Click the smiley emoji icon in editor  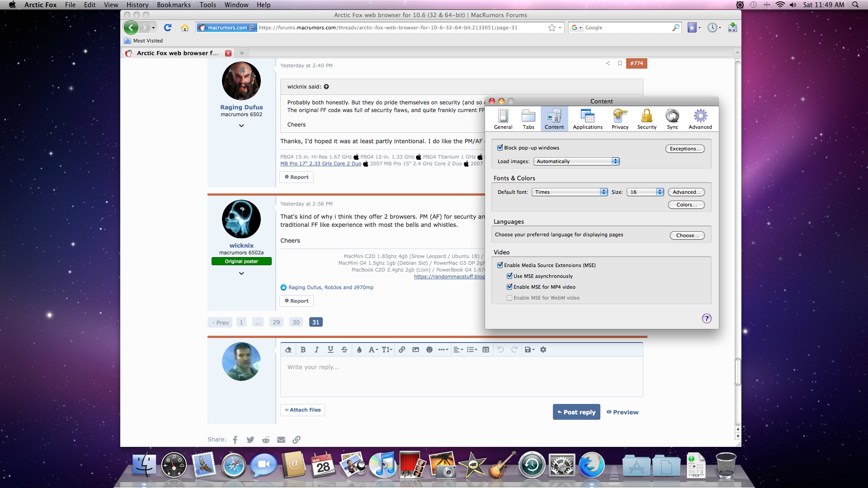[x=429, y=350]
